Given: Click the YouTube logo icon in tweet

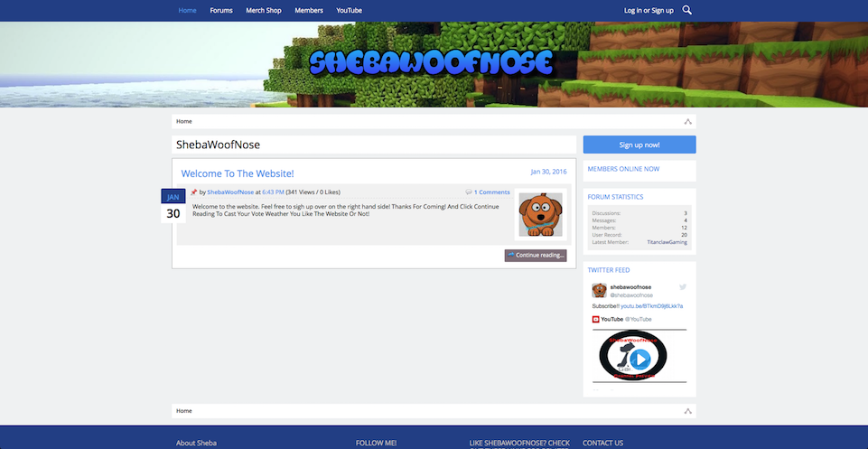Looking at the screenshot, I should [595, 320].
